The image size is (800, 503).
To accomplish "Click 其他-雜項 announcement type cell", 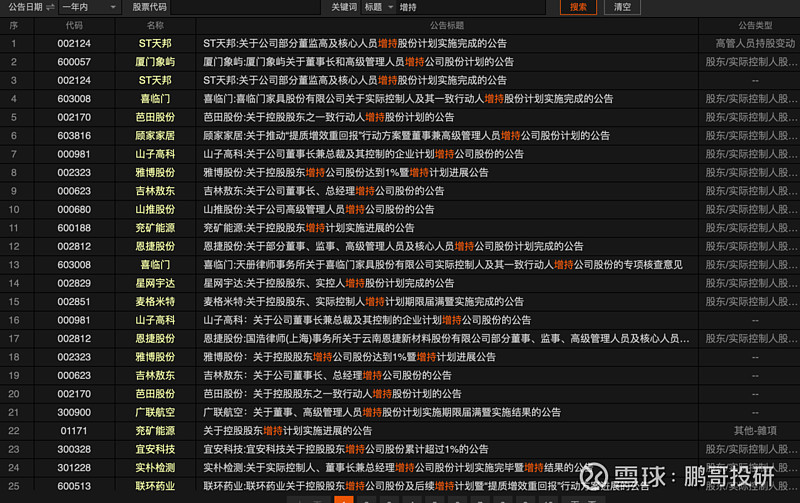I will [755, 431].
